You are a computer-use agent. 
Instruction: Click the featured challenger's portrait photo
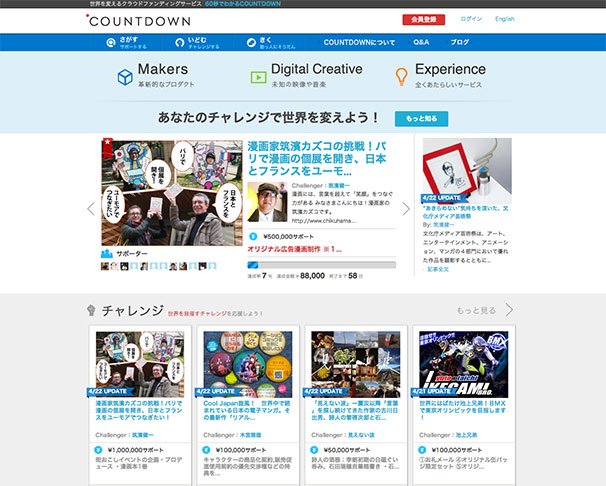[x=267, y=202]
